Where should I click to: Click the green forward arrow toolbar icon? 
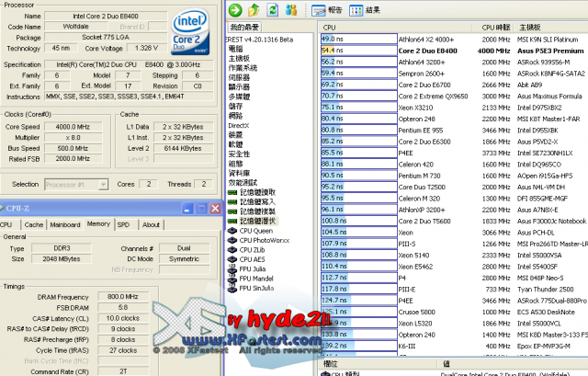click(235, 10)
